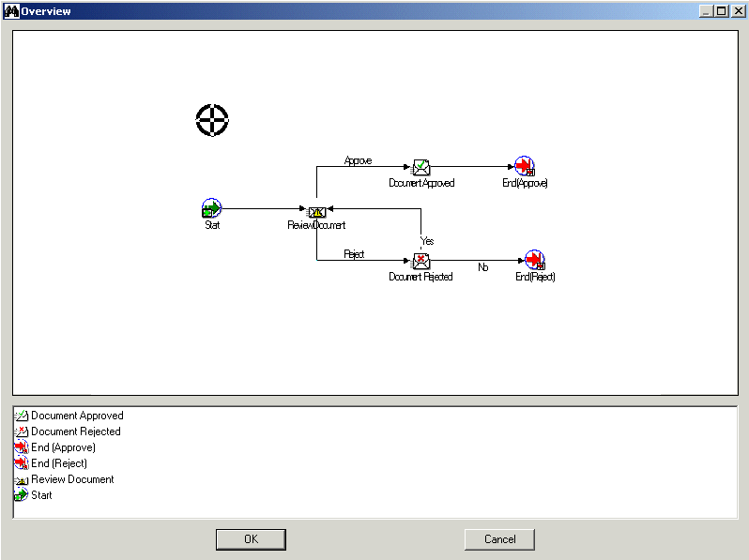Click the Yes transition label
749x560 pixels.
[x=427, y=241]
